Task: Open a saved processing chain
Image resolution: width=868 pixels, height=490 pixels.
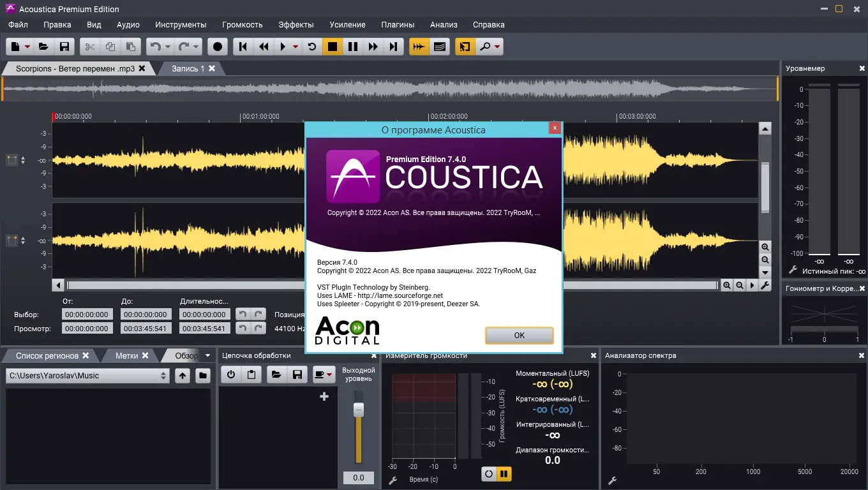Action: pos(276,375)
